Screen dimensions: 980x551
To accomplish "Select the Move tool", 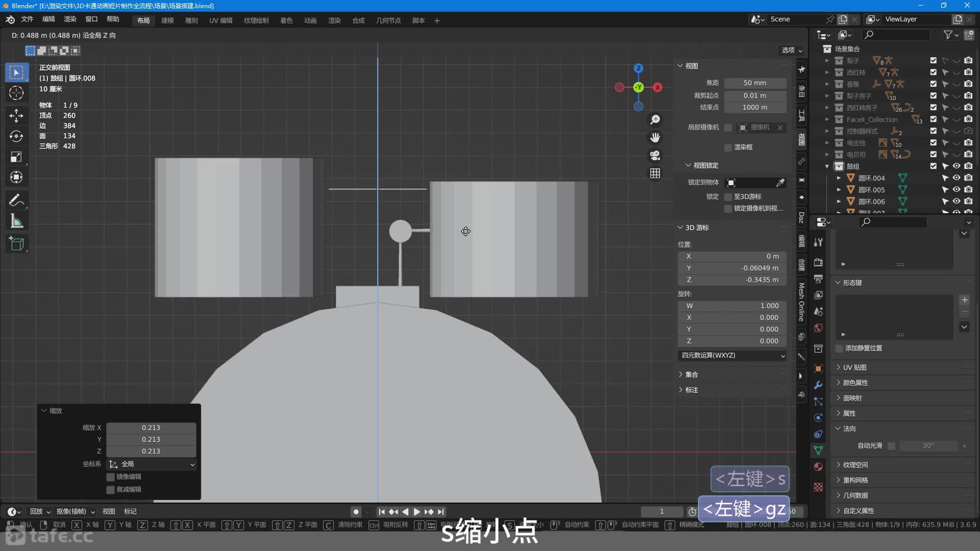I will [x=16, y=115].
